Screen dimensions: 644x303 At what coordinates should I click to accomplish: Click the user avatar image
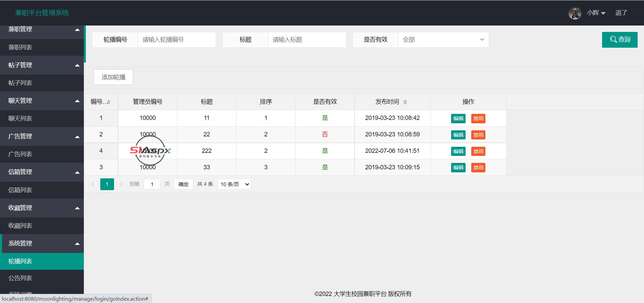coord(575,13)
